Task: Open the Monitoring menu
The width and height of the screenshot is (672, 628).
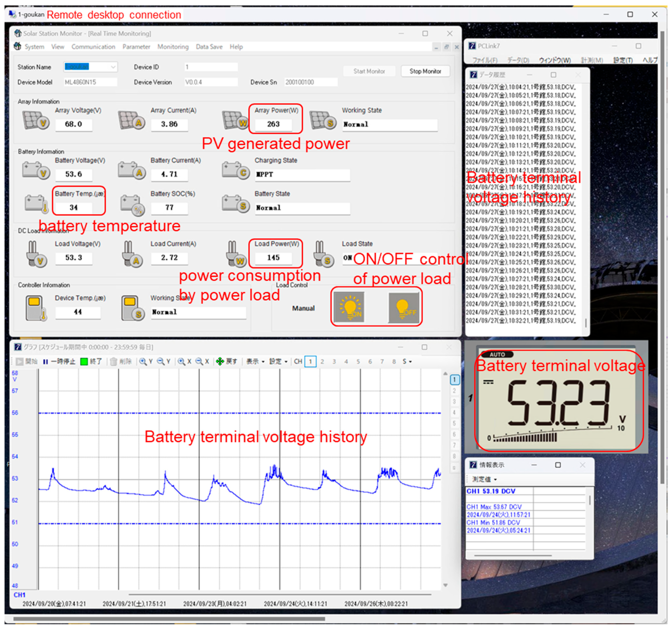Action: pyautogui.click(x=173, y=47)
